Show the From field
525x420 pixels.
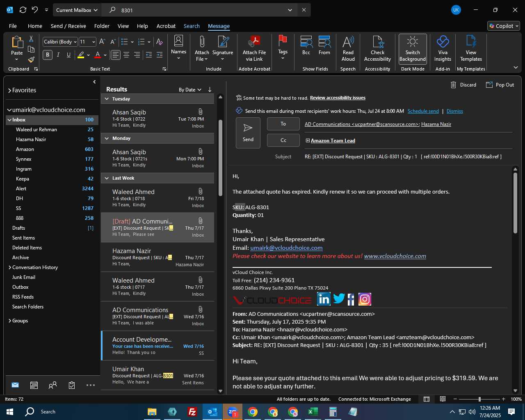pos(324,45)
